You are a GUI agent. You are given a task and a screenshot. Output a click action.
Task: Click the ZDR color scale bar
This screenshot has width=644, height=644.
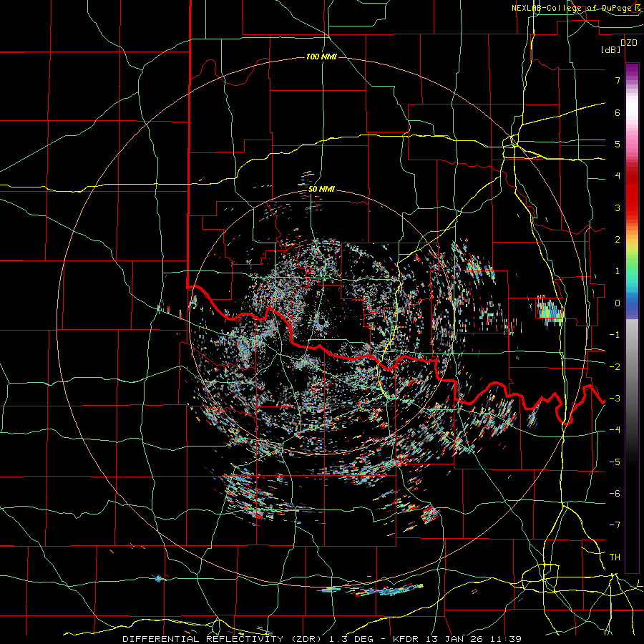(632, 318)
